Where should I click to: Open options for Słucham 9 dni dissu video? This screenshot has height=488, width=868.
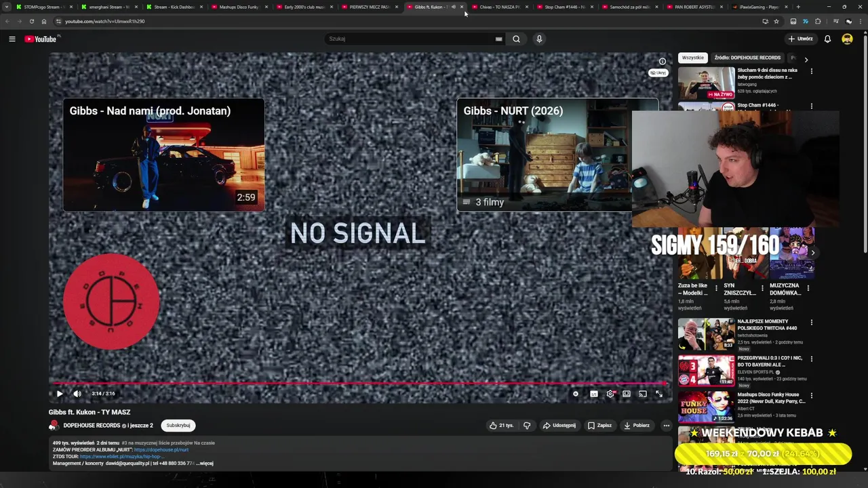coord(811,71)
